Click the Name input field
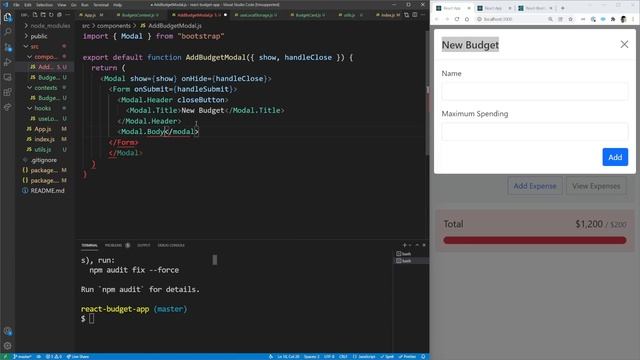The image size is (640, 360). click(x=535, y=91)
